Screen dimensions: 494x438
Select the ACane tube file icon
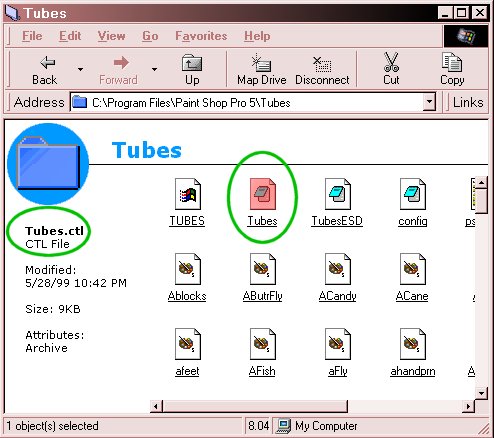coord(413,269)
